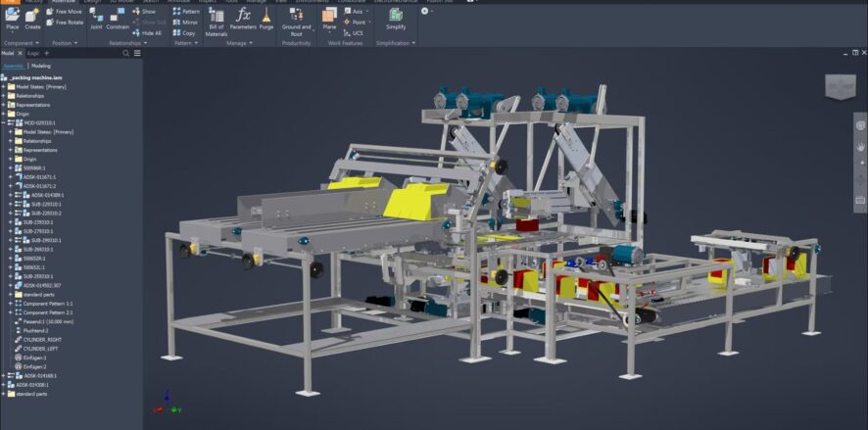Click the Plane work feature tool
The height and width of the screenshot is (430, 868).
click(x=329, y=20)
